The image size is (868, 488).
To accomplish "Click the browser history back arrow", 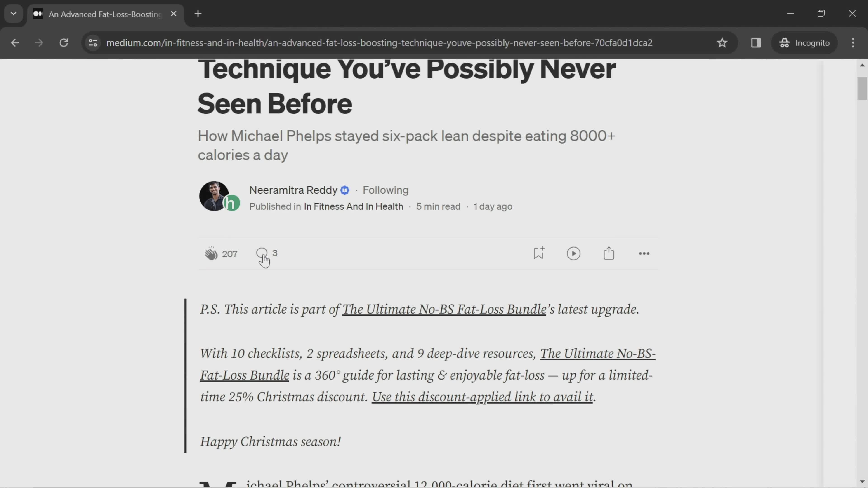I will tap(15, 42).
